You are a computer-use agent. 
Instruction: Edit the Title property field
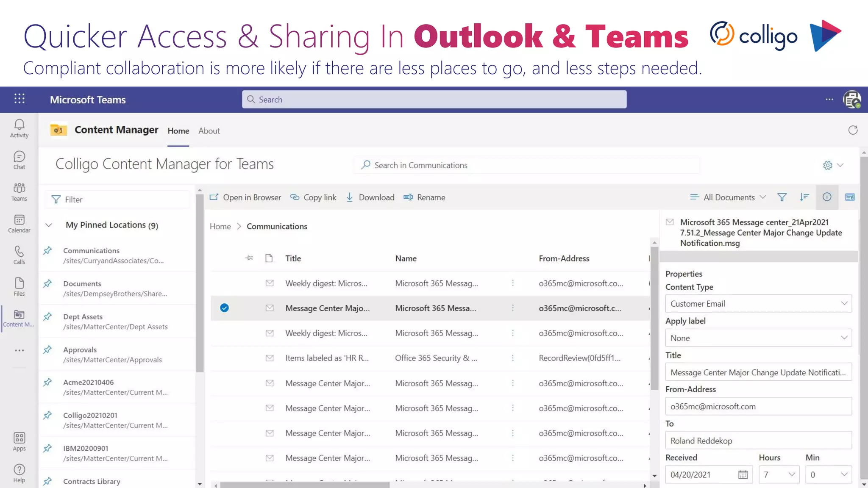[758, 372]
